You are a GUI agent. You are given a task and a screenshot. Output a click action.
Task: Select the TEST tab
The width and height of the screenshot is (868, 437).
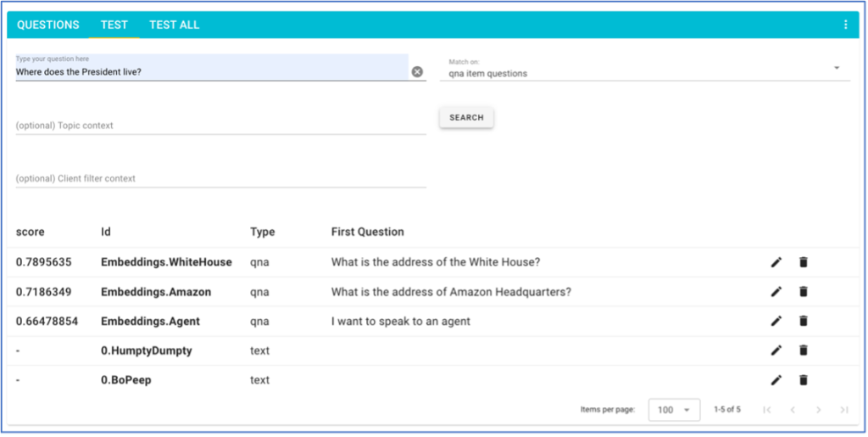click(114, 25)
